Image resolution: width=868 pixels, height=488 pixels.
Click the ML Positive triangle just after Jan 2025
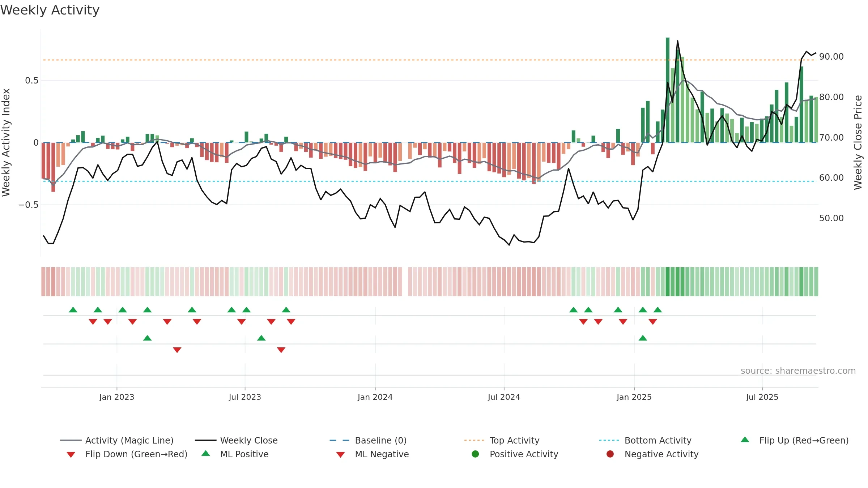pyautogui.click(x=643, y=338)
